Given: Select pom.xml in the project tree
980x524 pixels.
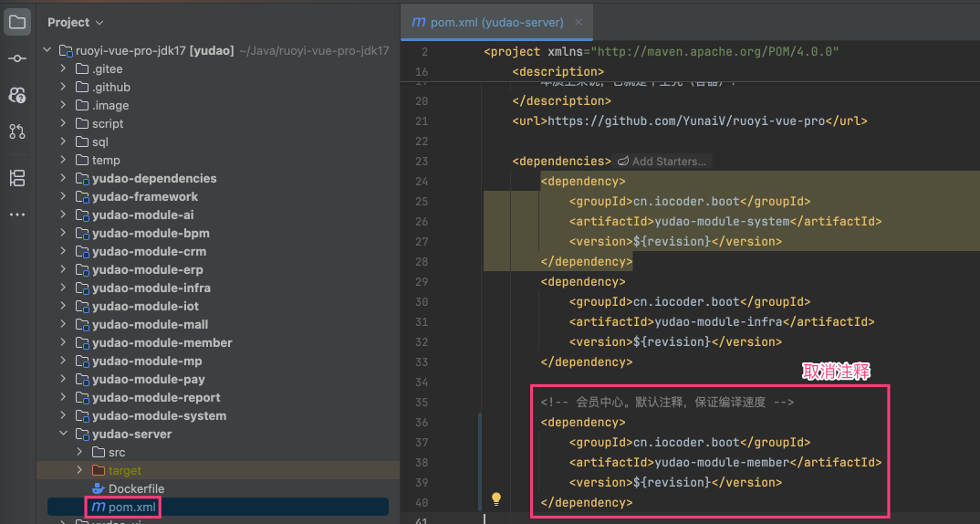Looking at the screenshot, I should (x=132, y=507).
